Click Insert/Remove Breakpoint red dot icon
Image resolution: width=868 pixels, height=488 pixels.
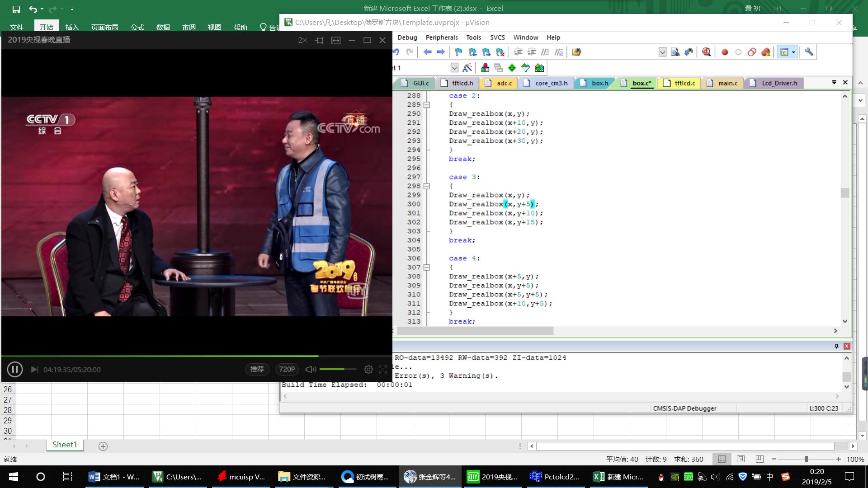(725, 52)
